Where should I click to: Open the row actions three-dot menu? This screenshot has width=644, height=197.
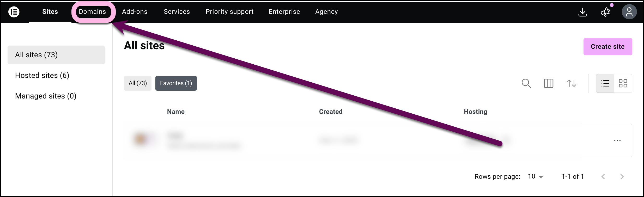click(617, 140)
